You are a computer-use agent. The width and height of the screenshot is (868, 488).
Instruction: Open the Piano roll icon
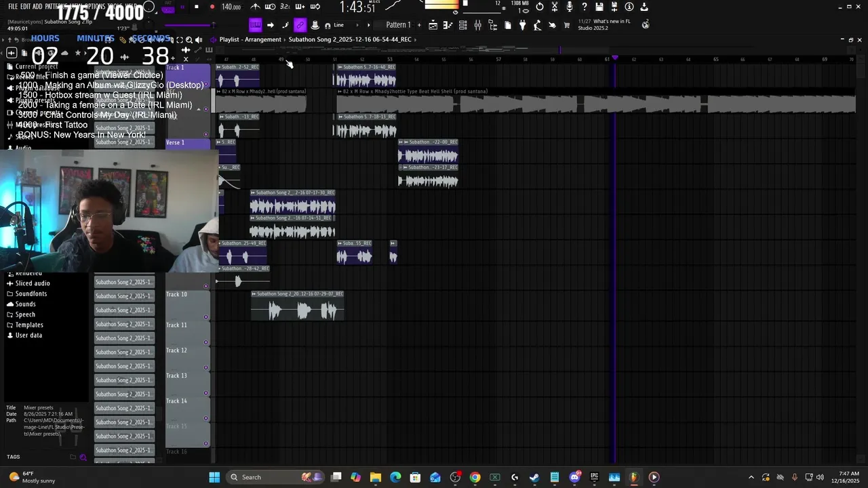[448, 25]
